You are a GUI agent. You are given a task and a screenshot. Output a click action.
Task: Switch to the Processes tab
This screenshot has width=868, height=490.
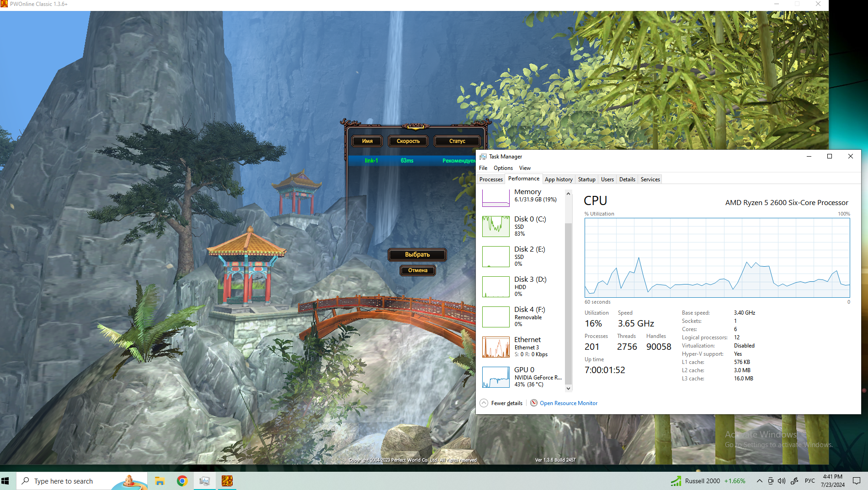click(491, 179)
